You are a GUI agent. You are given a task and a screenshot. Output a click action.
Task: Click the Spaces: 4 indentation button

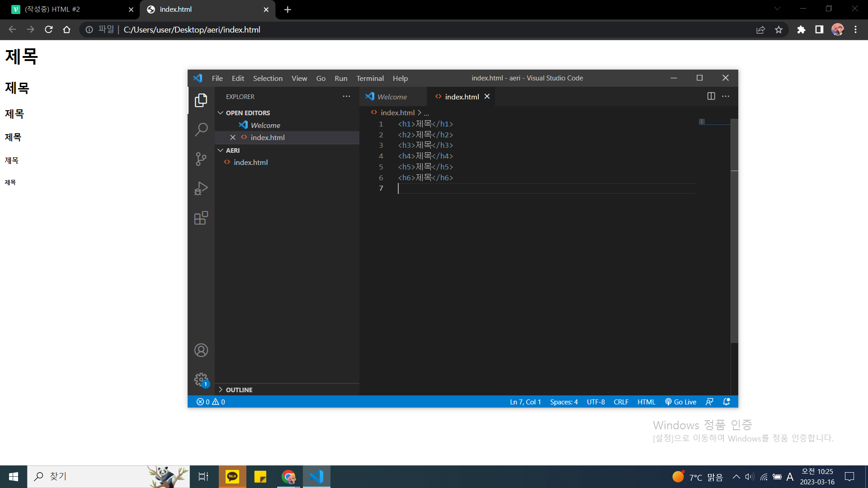point(564,402)
